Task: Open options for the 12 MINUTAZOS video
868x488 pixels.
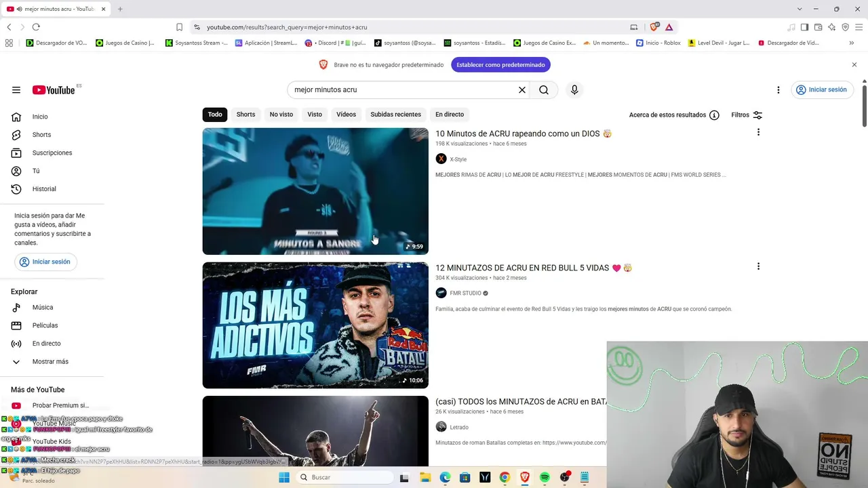Action: click(758, 266)
